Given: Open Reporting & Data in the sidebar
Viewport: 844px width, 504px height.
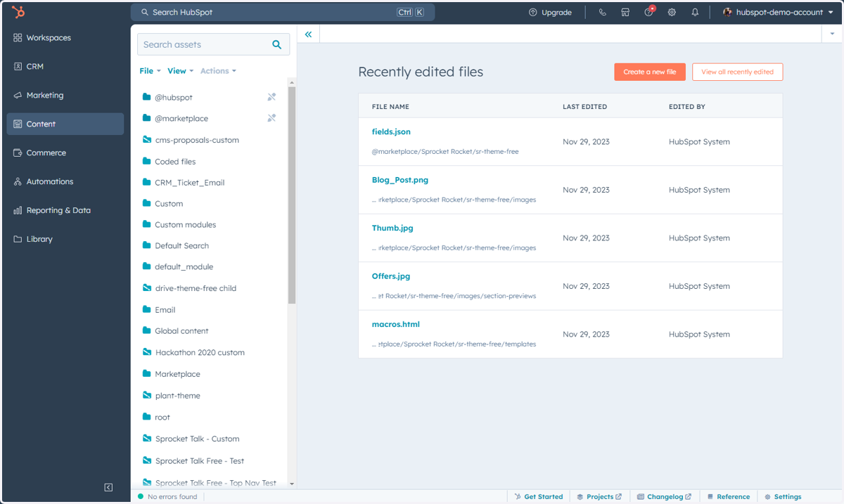Looking at the screenshot, I should [65, 210].
